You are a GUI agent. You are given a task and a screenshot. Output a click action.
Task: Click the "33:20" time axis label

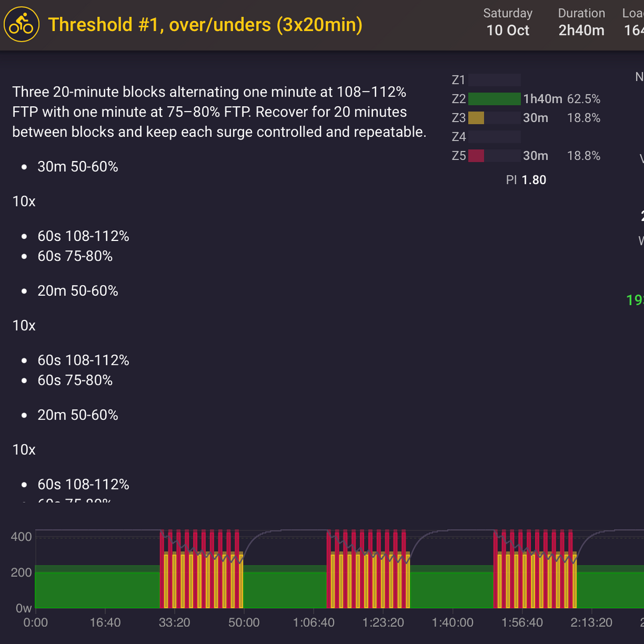pyautogui.click(x=174, y=623)
